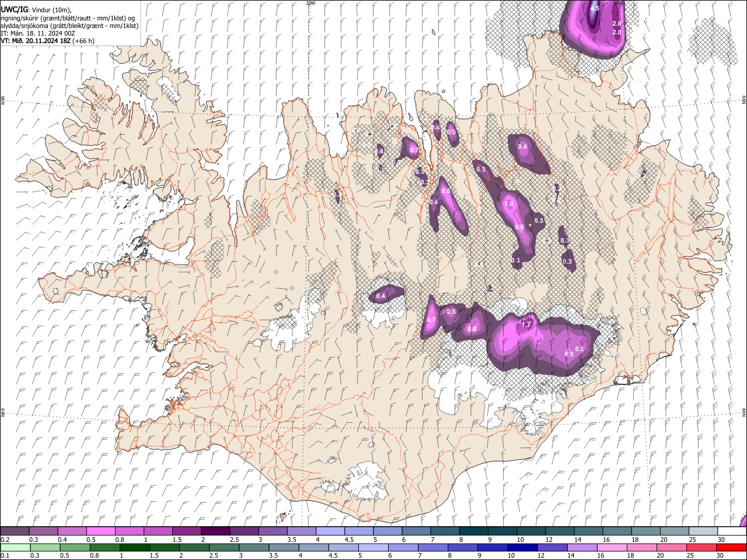Select the 2 dark purple swatch, upper legend row

coord(215,531)
